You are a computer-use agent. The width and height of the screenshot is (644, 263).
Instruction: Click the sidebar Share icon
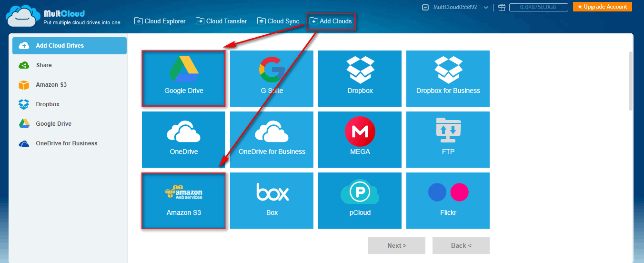[24, 65]
